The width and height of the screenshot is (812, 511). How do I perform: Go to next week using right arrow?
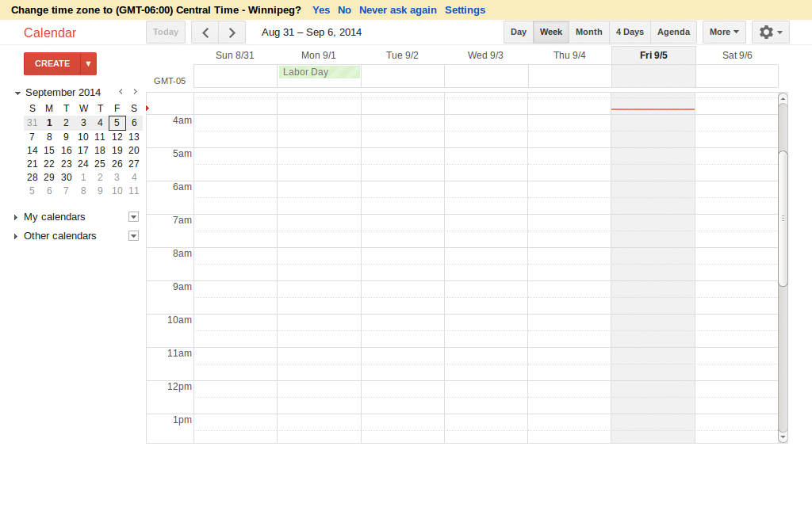tap(231, 32)
